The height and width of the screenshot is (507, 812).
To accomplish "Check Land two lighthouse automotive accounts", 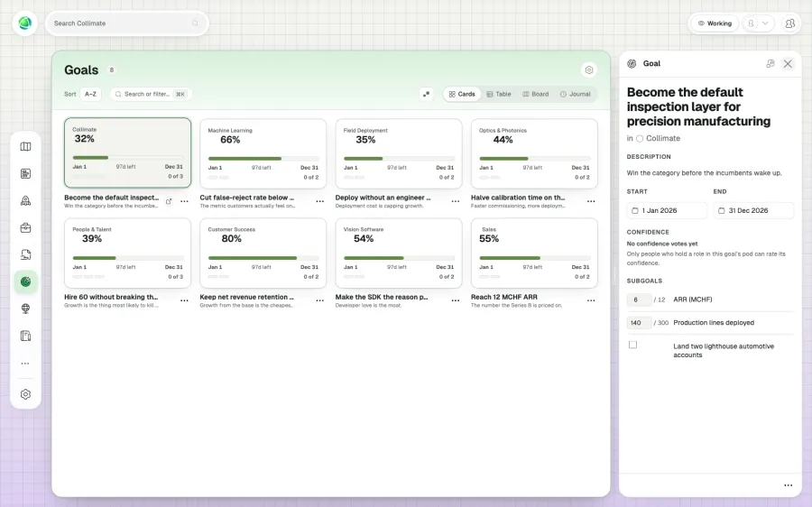I will click(x=632, y=345).
